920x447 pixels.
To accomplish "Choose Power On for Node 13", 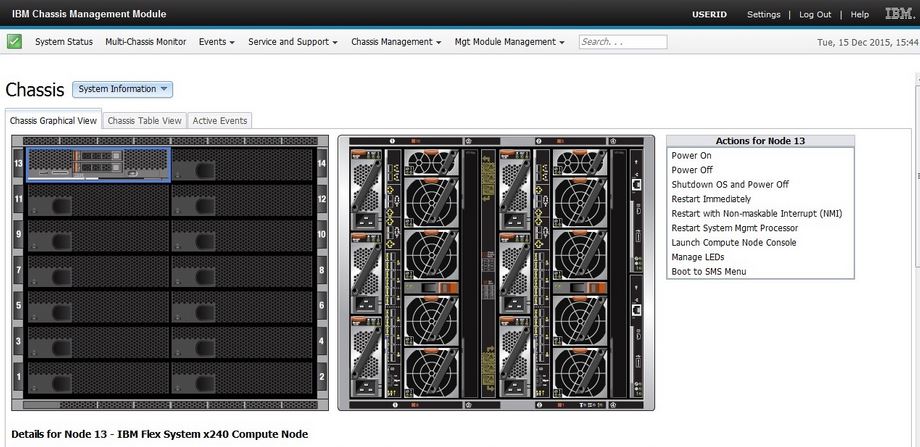I will 691,156.
